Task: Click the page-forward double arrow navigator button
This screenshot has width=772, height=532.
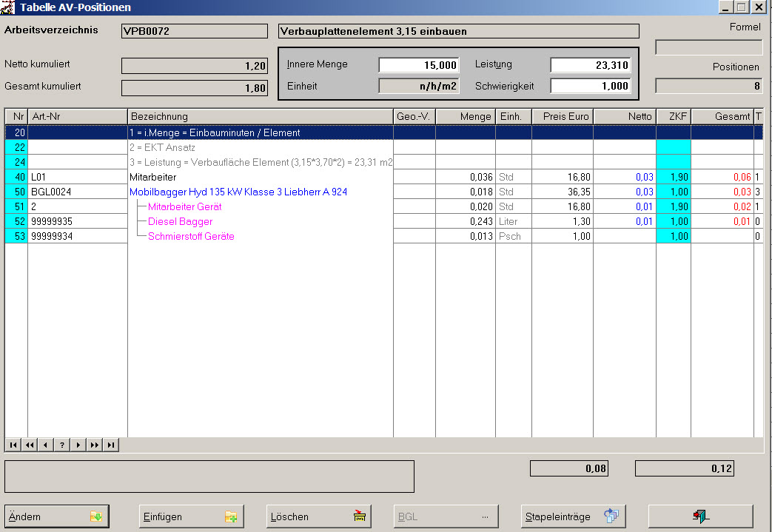Action: pyautogui.click(x=94, y=445)
